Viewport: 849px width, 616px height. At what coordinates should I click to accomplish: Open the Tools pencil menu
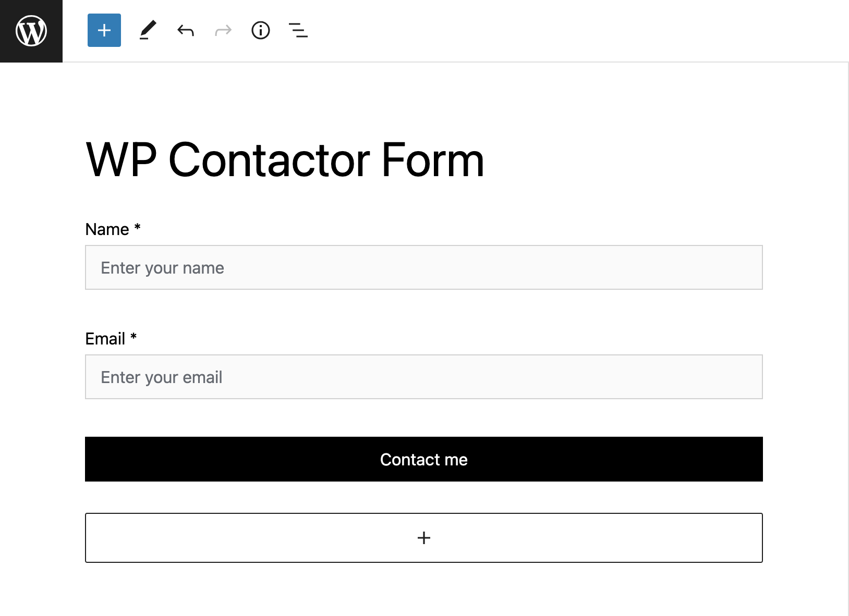click(148, 30)
